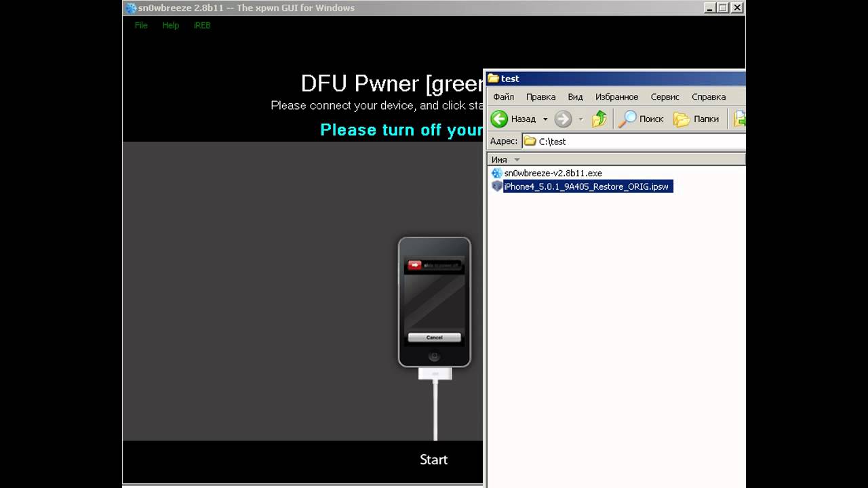Screen dimensions: 868x488
Task: Open the Правка menu in Explorer
Action: point(540,97)
